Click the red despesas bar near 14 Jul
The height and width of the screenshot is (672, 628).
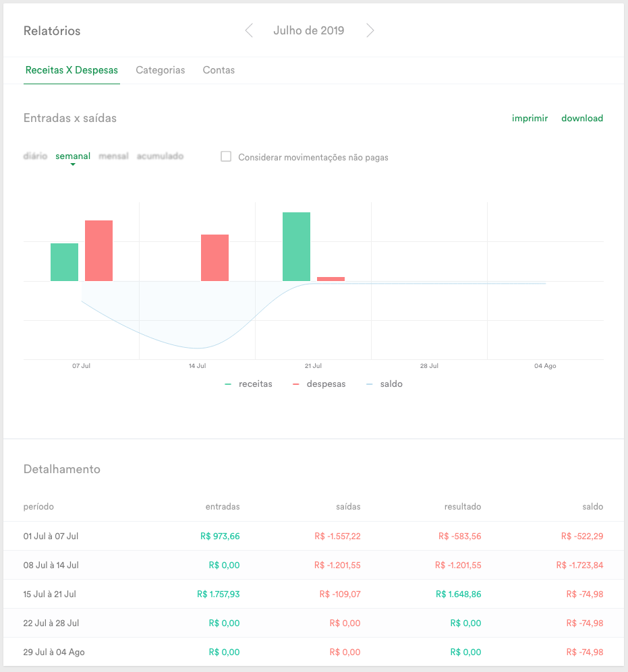215,258
